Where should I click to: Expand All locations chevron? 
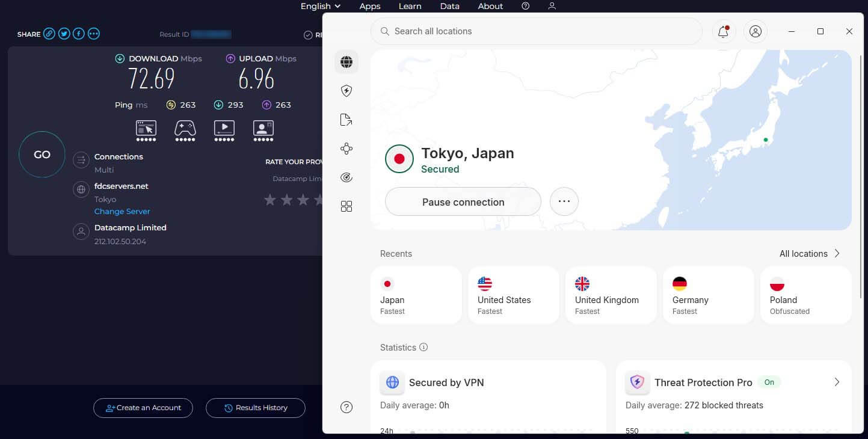(x=837, y=253)
